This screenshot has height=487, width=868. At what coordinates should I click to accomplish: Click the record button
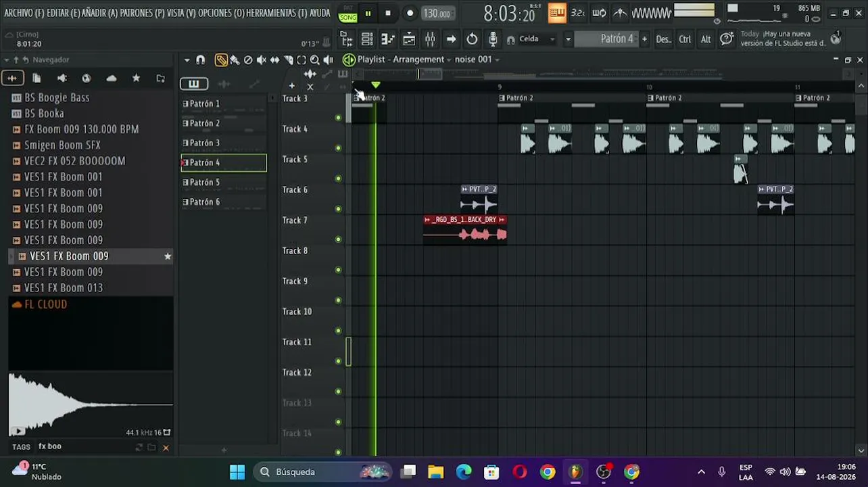tap(410, 14)
